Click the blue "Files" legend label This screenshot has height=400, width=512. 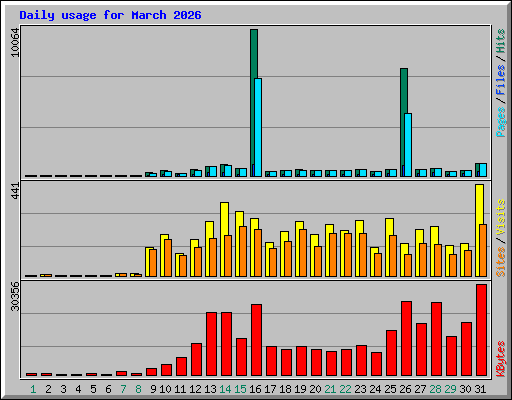coord(501,79)
